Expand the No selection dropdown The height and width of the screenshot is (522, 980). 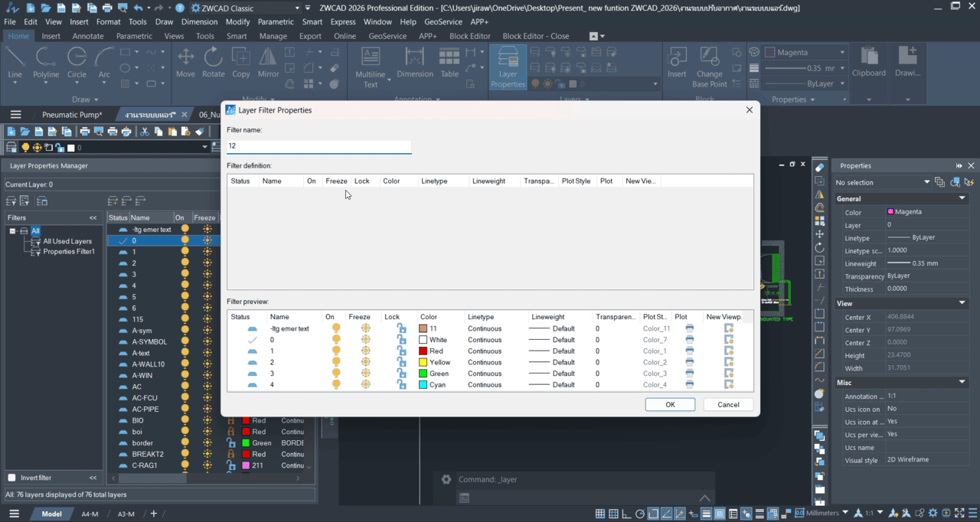(x=927, y=182)
